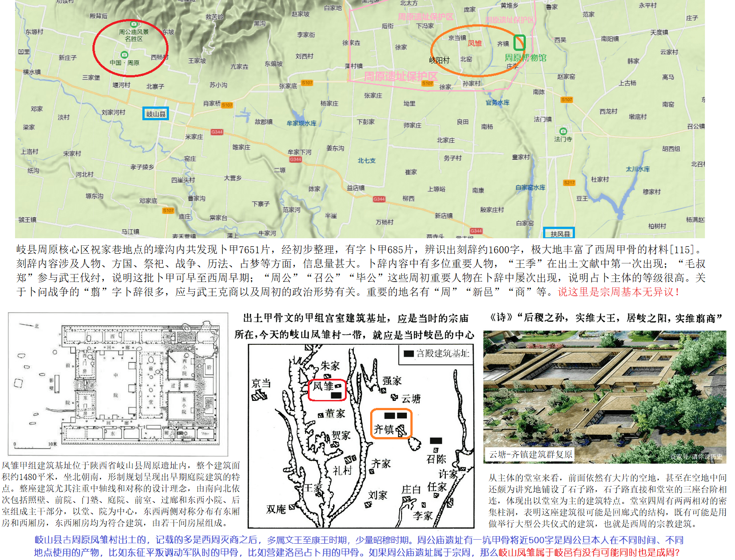Click the G344 road shield near 白家窑
This screenshot has width=735, height=560.
476,231
